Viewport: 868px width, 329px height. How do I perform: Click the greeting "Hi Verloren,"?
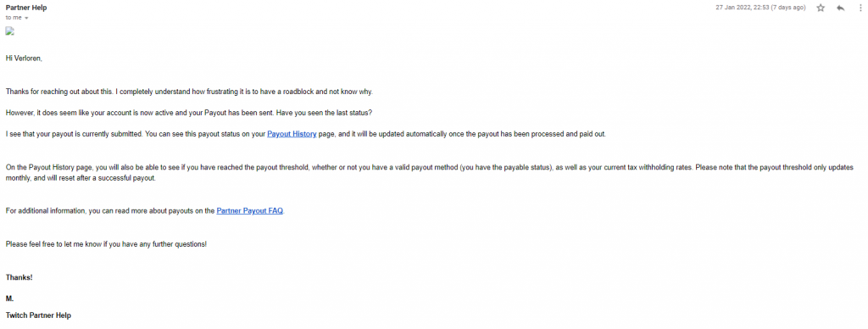click(x=24, y=58)
